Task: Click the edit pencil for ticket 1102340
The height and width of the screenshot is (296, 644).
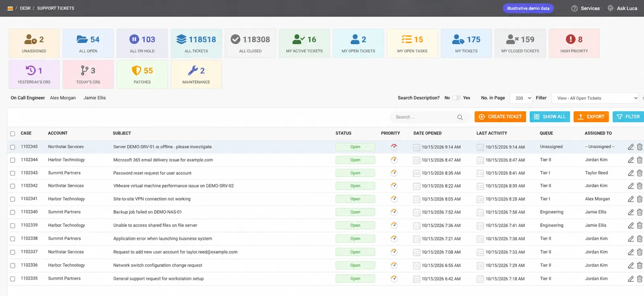Action: coord(631,212)
